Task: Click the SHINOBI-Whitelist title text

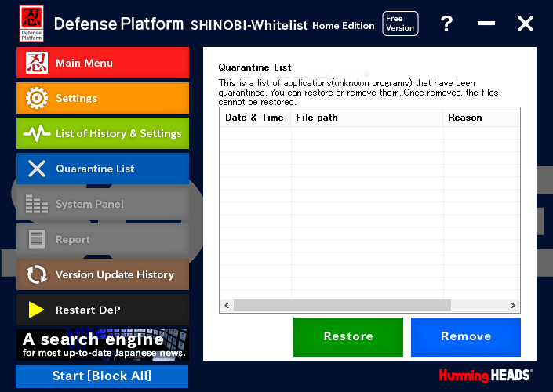Action: point(249,25)
